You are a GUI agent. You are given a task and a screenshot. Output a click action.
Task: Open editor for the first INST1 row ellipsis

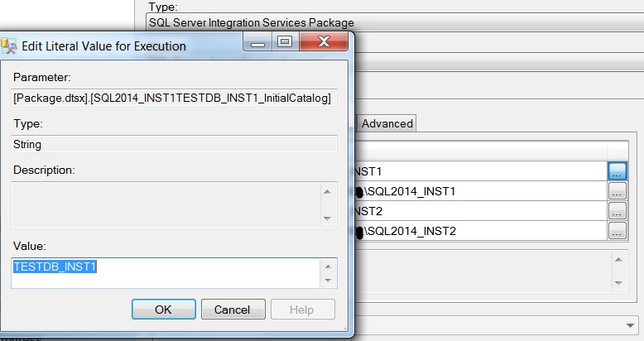pyautogui.click(x=617, y=170)
